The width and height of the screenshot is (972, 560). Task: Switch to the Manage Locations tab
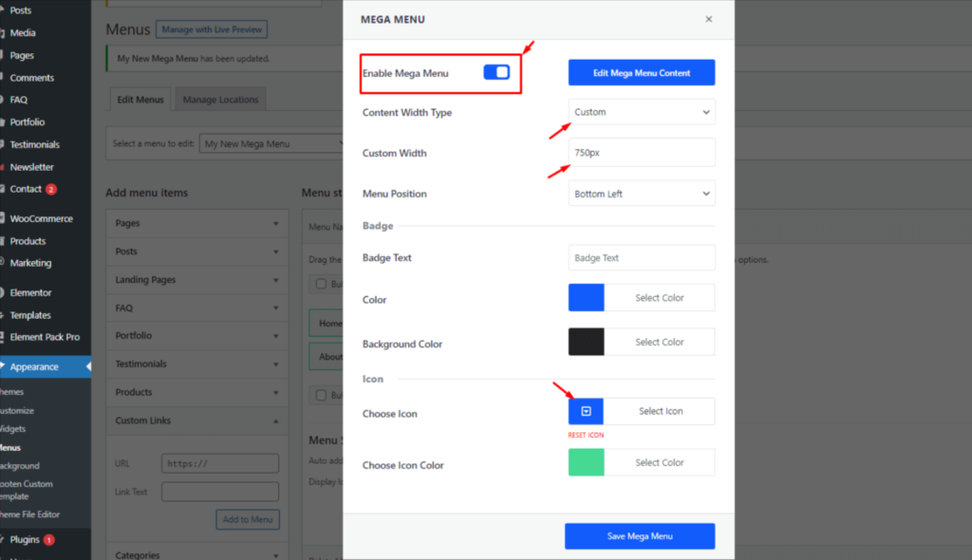220,100
